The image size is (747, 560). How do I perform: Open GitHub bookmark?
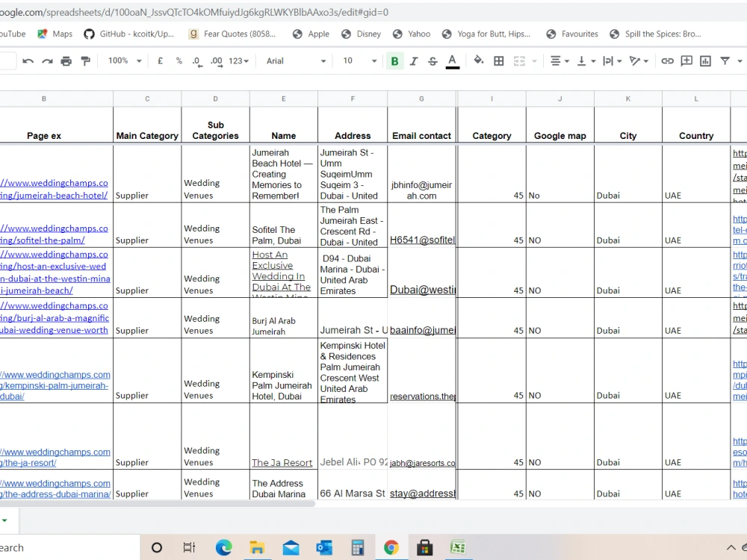[128, 34]
